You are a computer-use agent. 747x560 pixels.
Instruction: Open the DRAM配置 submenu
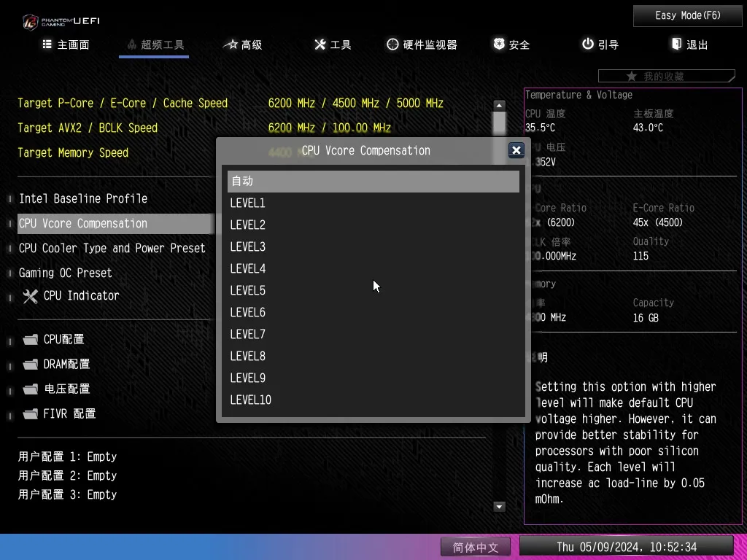(x=66, y=365)
